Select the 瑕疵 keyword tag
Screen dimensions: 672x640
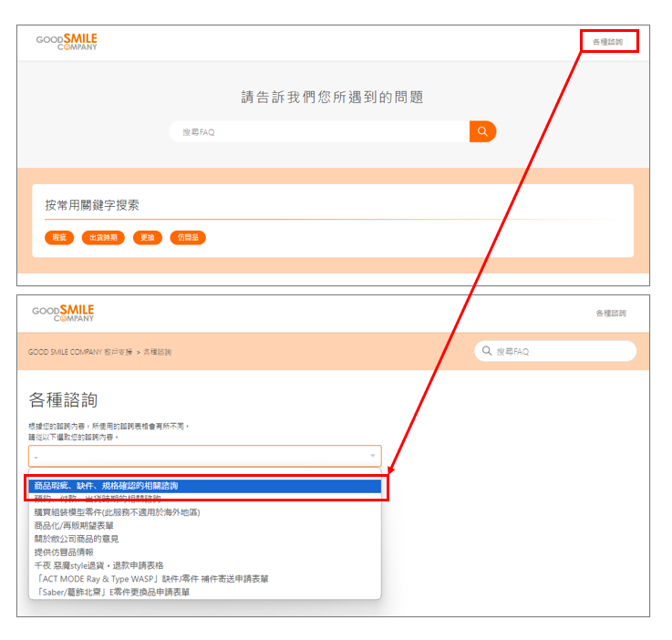click(x=59, y=237)
